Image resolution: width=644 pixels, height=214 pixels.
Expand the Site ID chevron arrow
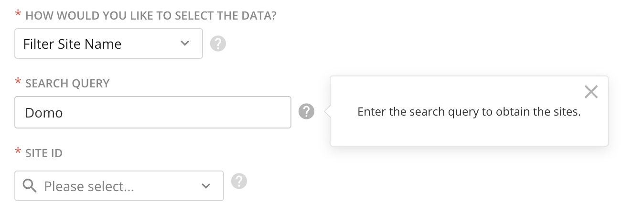click(206, 186)
